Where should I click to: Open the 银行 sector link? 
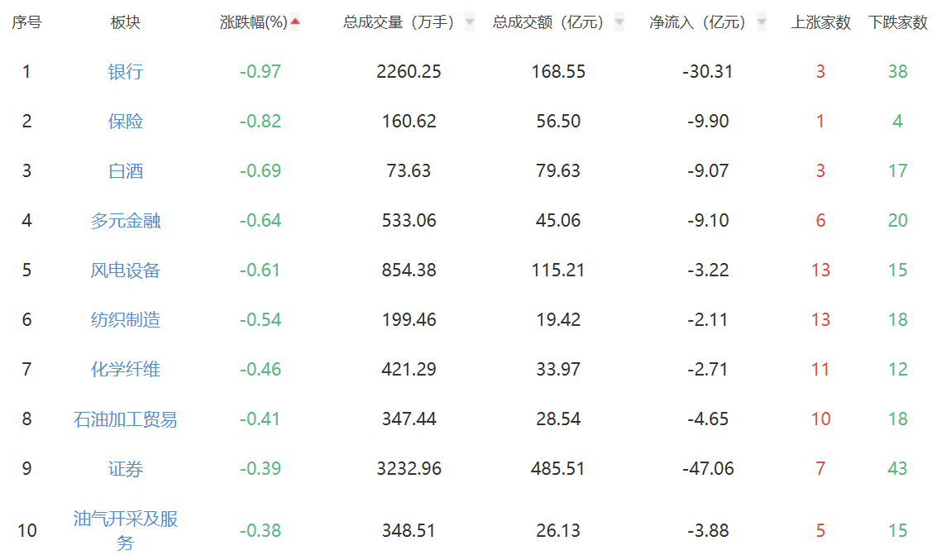point(126,72)
